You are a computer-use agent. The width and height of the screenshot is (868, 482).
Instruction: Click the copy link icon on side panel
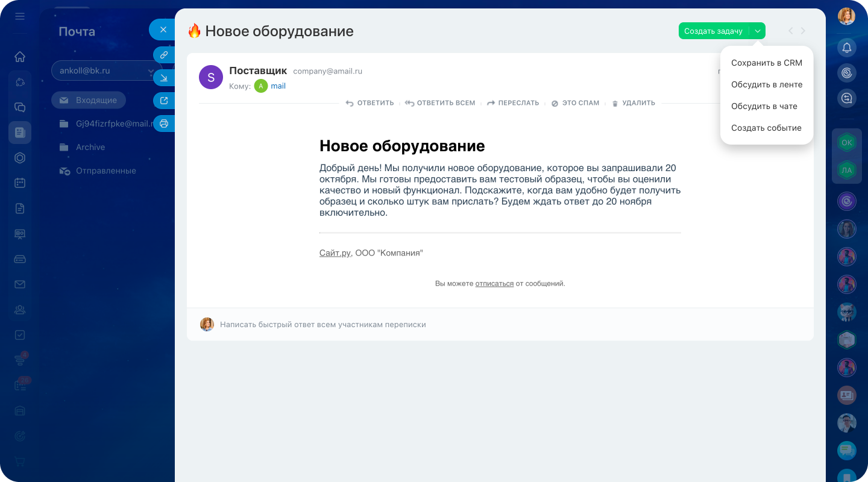pyautogui.click(x=163, y=55)
